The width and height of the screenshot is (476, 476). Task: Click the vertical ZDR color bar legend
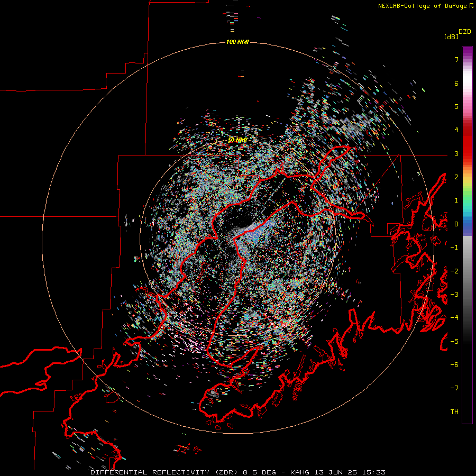[x=467, y=235]
